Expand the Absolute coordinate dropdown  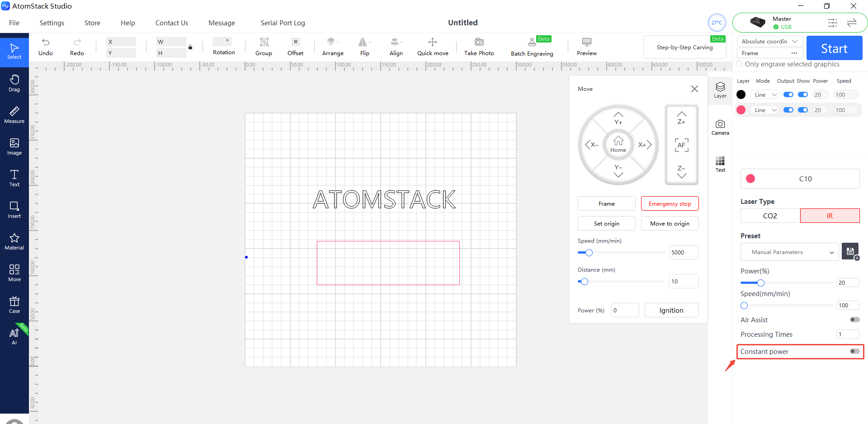[x=770, y=41]
